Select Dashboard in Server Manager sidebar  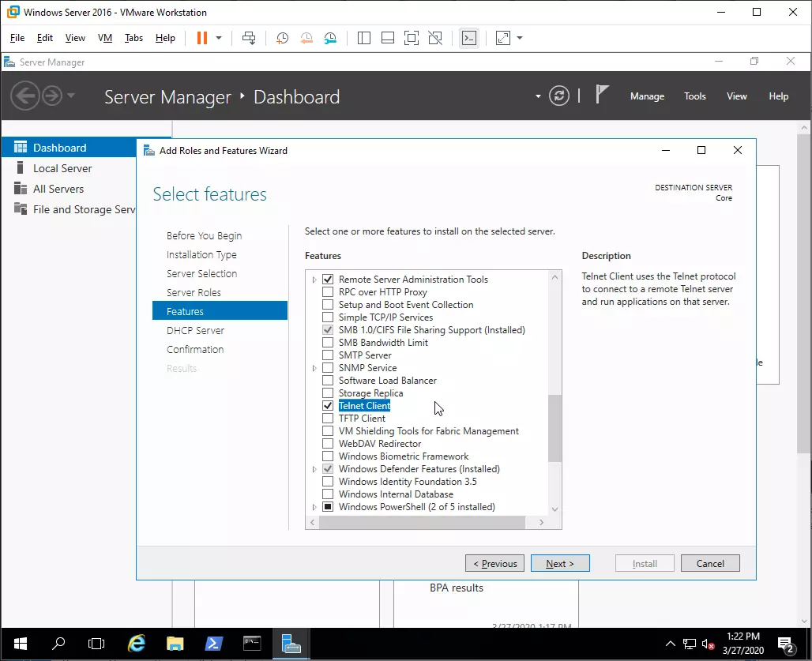point(69,148)
